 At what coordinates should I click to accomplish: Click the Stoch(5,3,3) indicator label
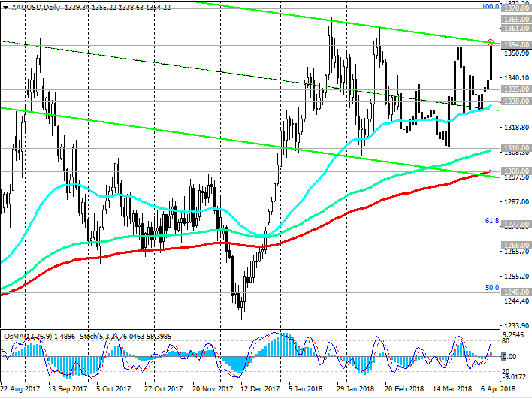coord(98,336)
